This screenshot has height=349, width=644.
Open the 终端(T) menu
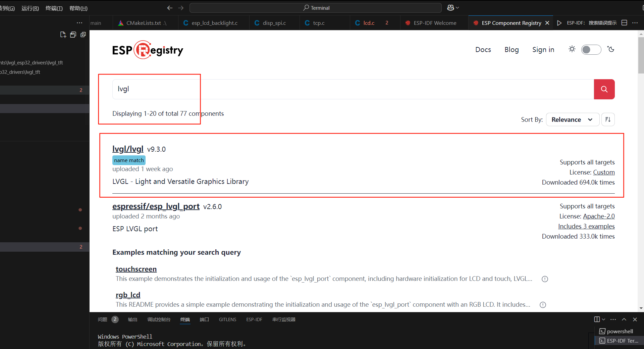pos(54,8)
